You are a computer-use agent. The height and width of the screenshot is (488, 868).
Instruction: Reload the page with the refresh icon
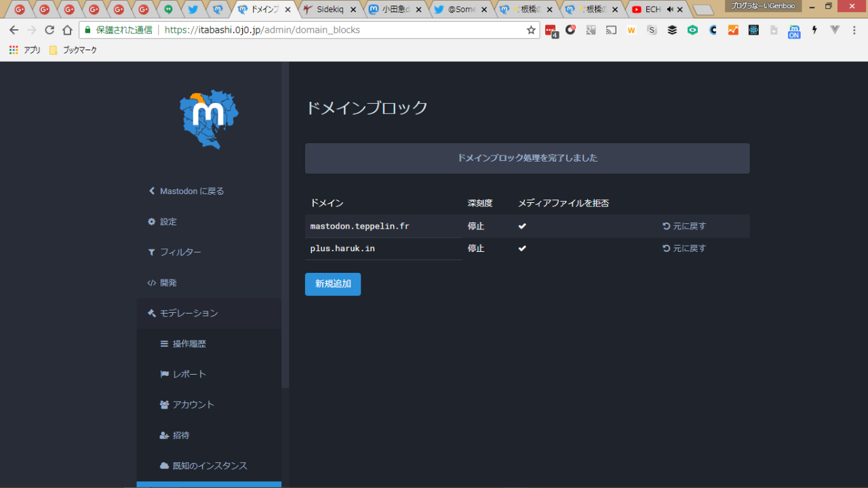50,30
